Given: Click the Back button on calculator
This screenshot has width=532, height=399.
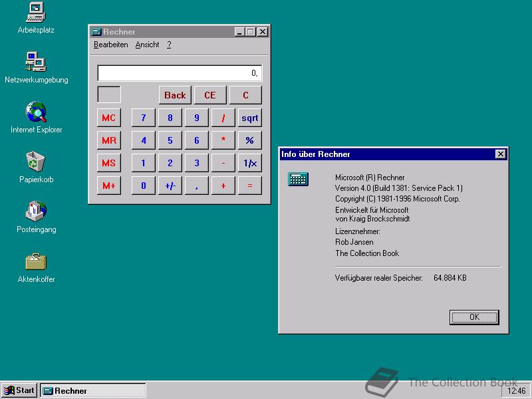Looking at the screenshot, I should [175, 95].
